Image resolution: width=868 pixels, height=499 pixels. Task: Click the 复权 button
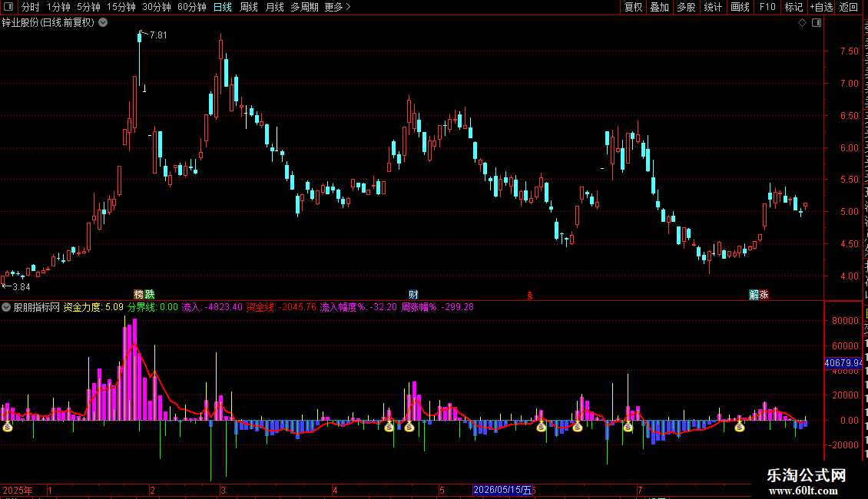coord(633,7)
